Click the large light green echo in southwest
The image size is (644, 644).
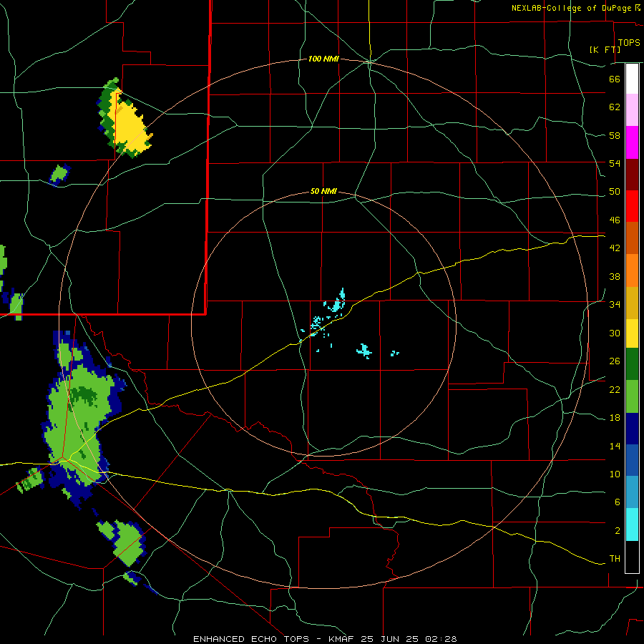(x=78, y=419)
